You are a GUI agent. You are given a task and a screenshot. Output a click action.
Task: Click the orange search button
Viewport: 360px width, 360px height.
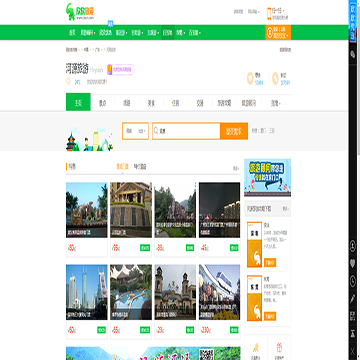point(234,131)
